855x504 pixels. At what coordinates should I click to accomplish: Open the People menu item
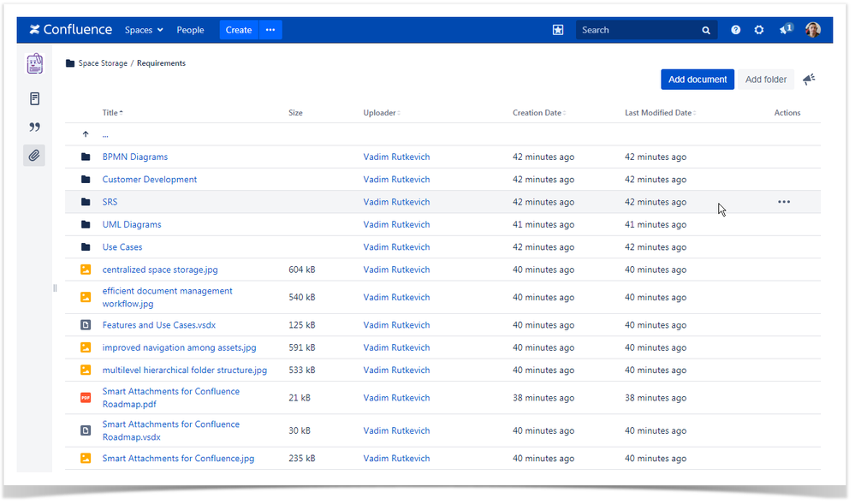(x=190, y=30)
